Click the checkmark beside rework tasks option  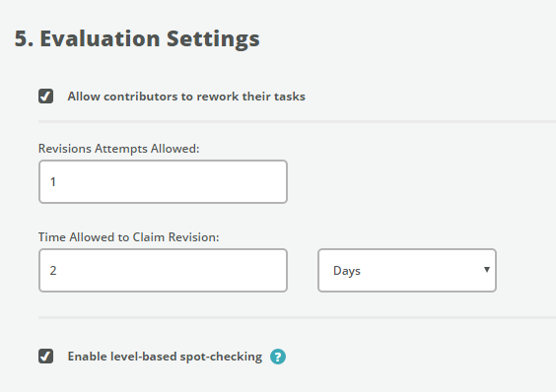point(45,97)
